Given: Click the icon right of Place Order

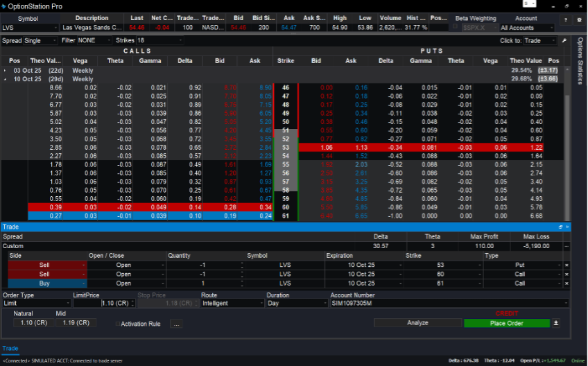Looking at the screenshot, I should pos(555,323).
